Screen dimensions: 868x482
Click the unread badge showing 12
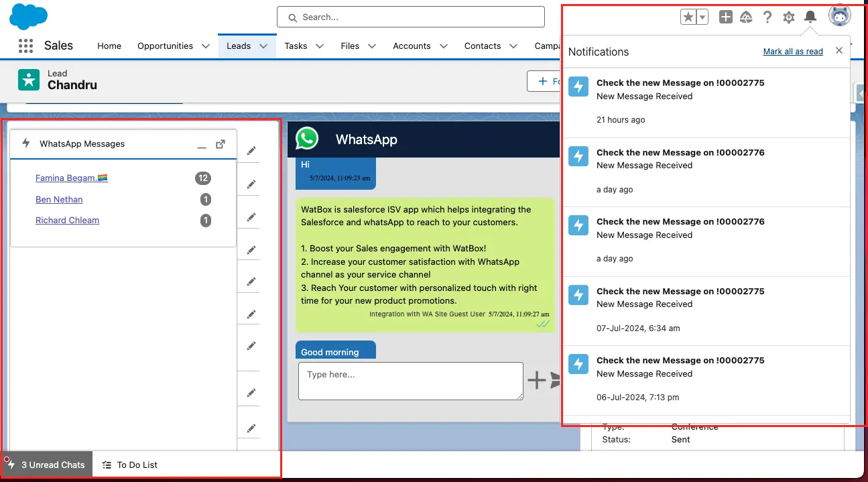203,178
